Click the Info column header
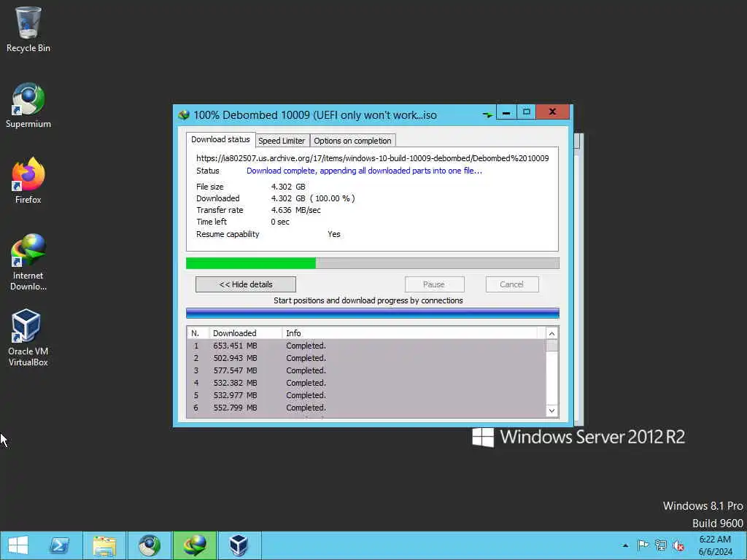The height and width of the screenshot is (560, 747). 410,332
